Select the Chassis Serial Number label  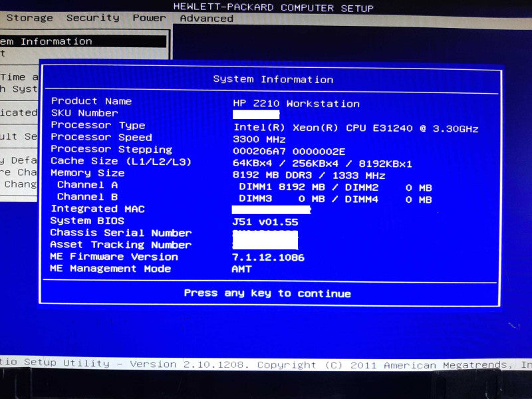[121, 233]
